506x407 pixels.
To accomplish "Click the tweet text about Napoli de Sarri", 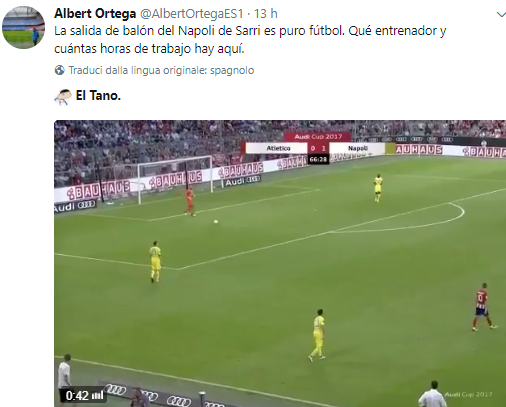I will click(250, 40).
